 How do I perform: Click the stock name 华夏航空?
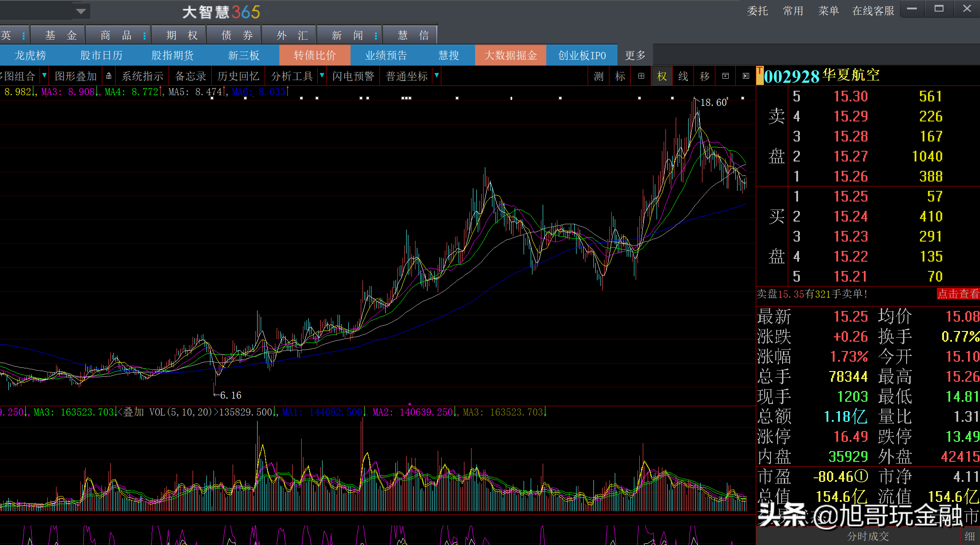tap(851, 75)
